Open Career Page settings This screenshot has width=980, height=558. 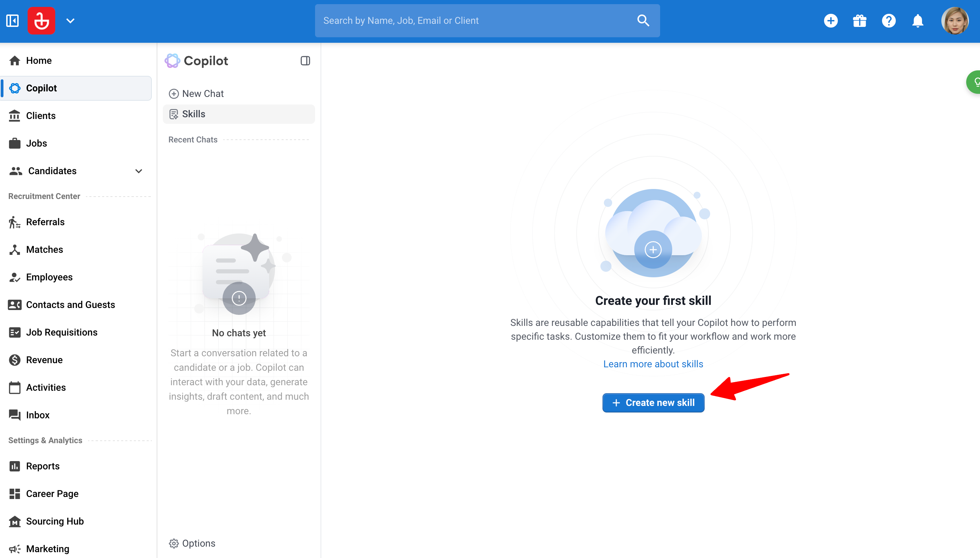point(77,494)
